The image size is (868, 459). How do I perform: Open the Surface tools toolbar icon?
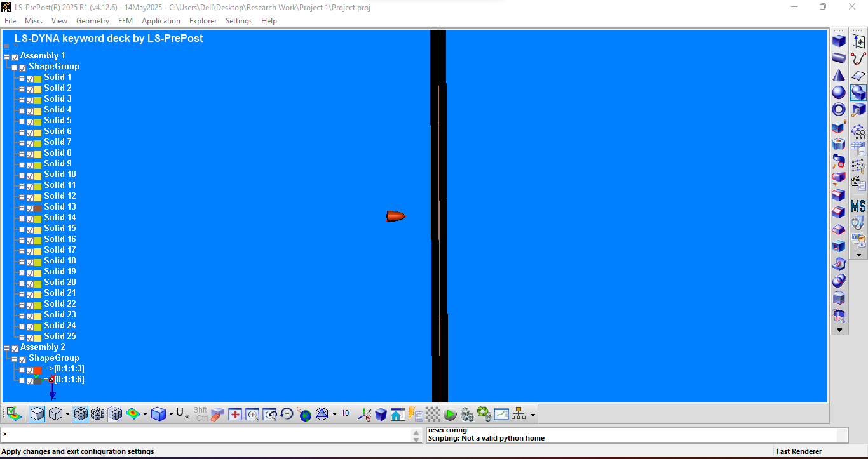[x=858, y=76]
